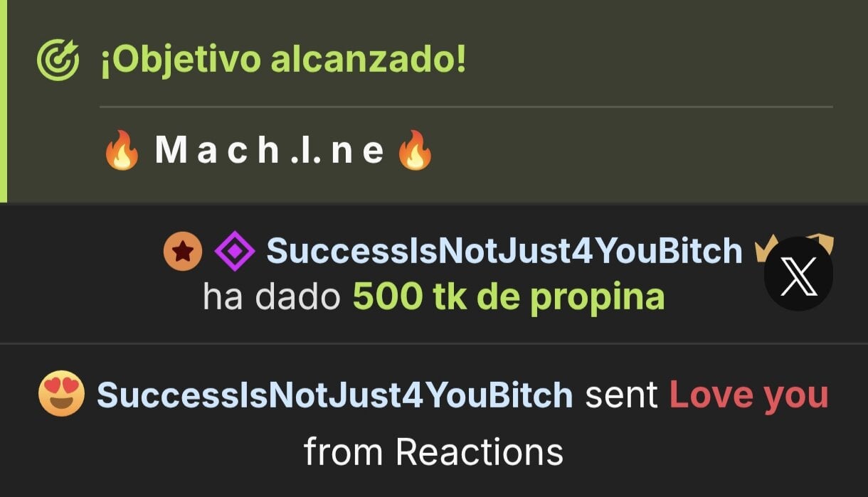Click the green accent bar of goal banner
This screenshot has width=868, height=497.
pyautogui.click(x=3, y=101)
